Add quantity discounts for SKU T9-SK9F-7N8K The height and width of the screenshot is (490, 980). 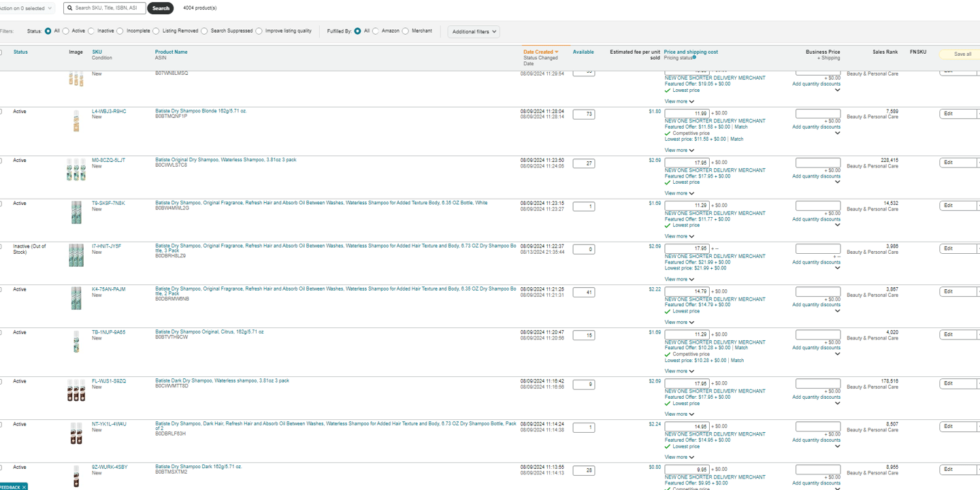click(816, 219)
